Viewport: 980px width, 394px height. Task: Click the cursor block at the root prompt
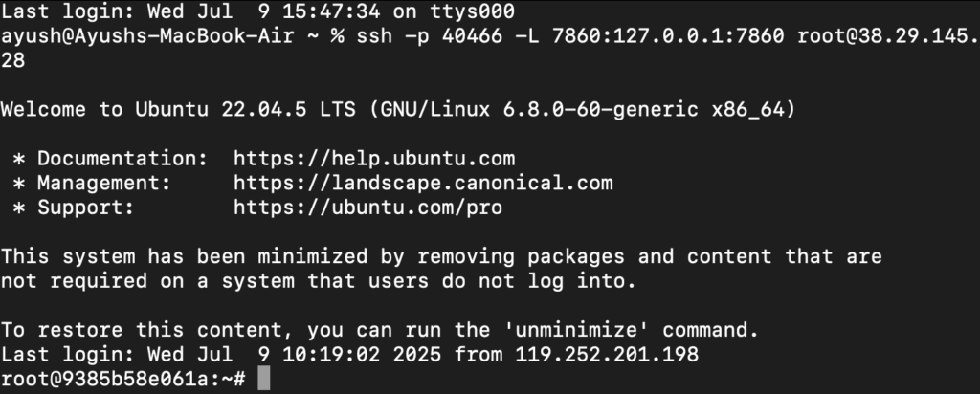264,379
